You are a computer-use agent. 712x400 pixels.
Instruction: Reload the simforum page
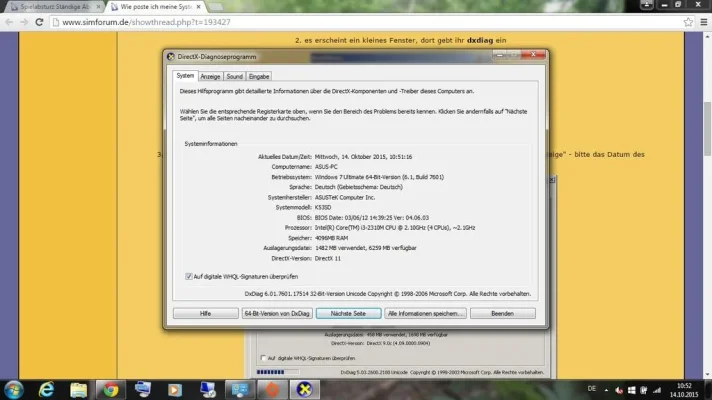pos(39,22)
